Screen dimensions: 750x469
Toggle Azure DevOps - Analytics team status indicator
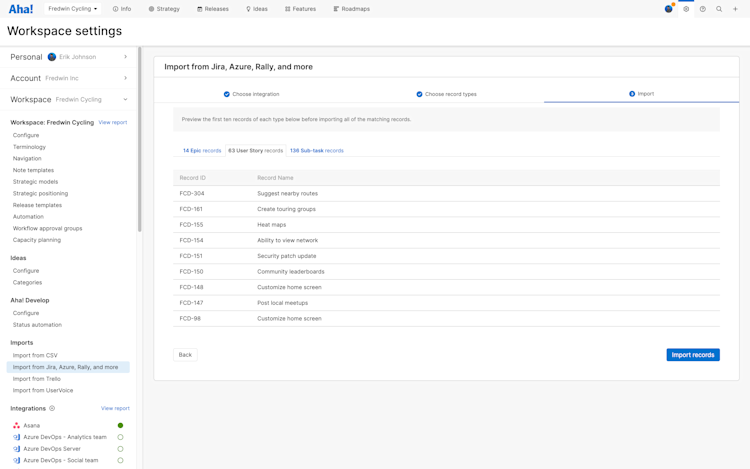pos(121,437)
